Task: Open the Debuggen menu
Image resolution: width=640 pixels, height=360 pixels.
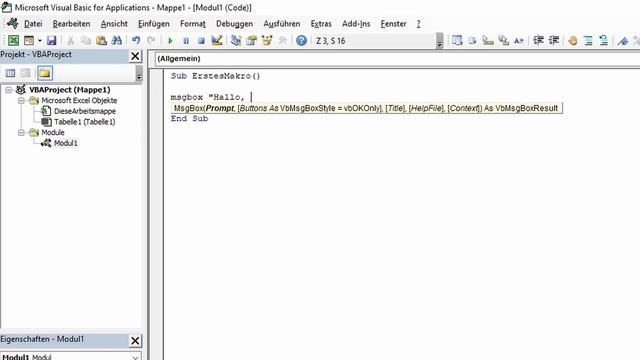Action: (x=234, y=24)
